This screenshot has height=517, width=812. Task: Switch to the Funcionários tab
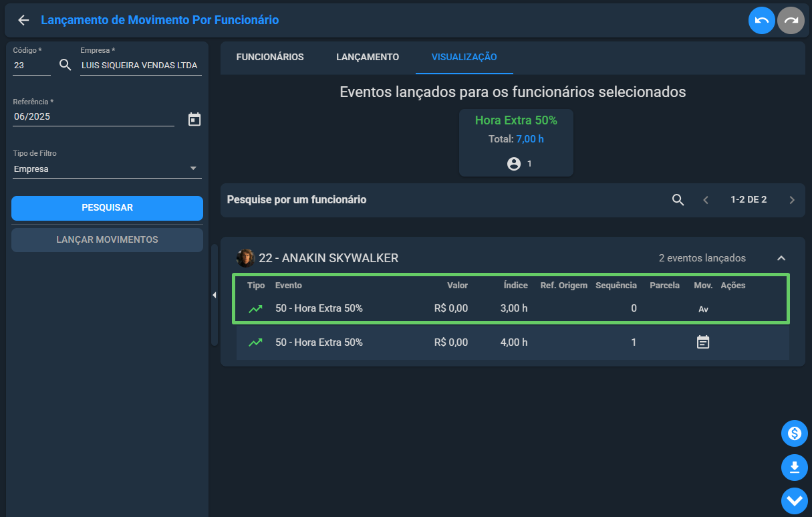270,57
